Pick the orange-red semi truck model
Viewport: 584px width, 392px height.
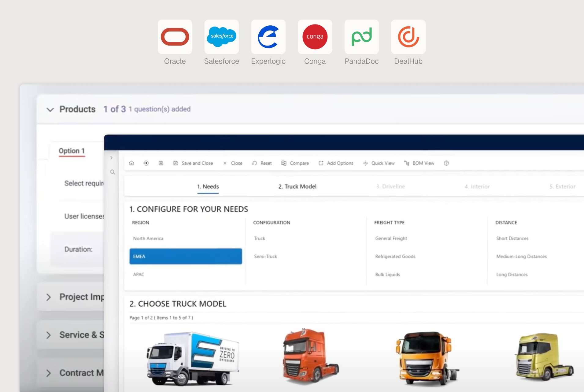pyautogui.click(x=310, y=356)
